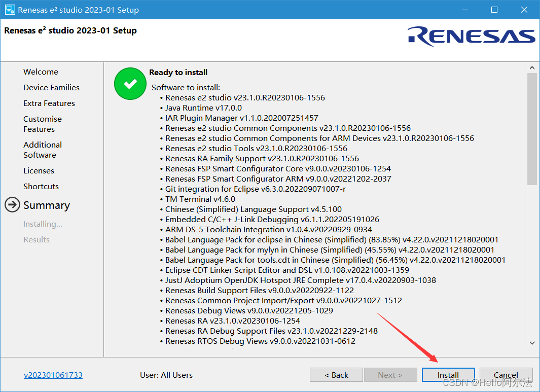Jump to the Licenses step

coord(39,171)
